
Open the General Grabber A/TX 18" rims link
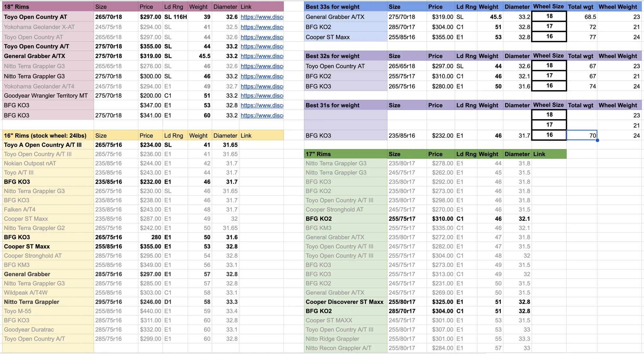tap(262, 56)
